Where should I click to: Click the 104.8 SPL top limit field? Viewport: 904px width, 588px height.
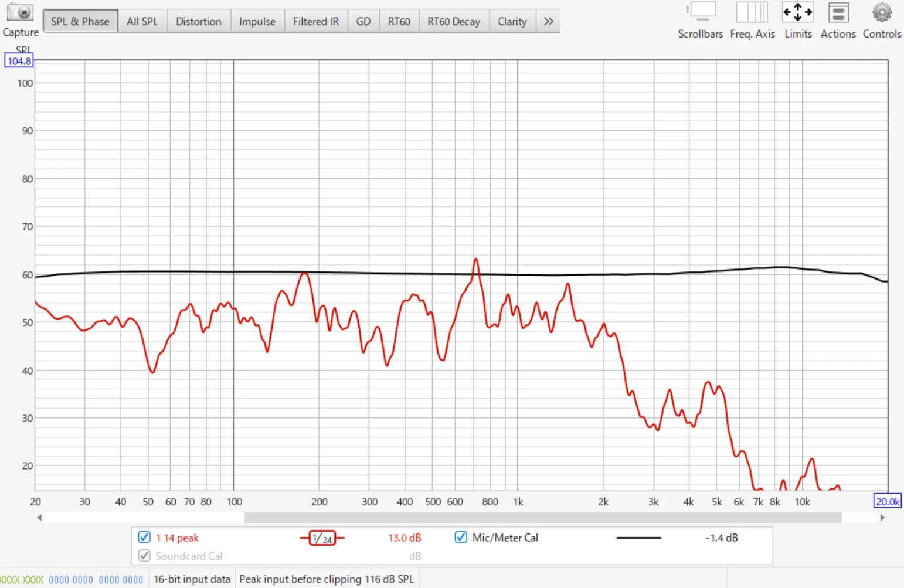[x=19, y=61]
